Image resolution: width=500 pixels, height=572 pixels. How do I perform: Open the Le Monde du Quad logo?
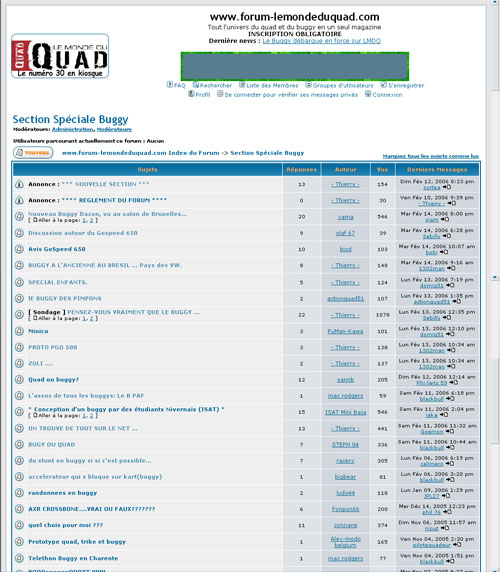(60, 56)
